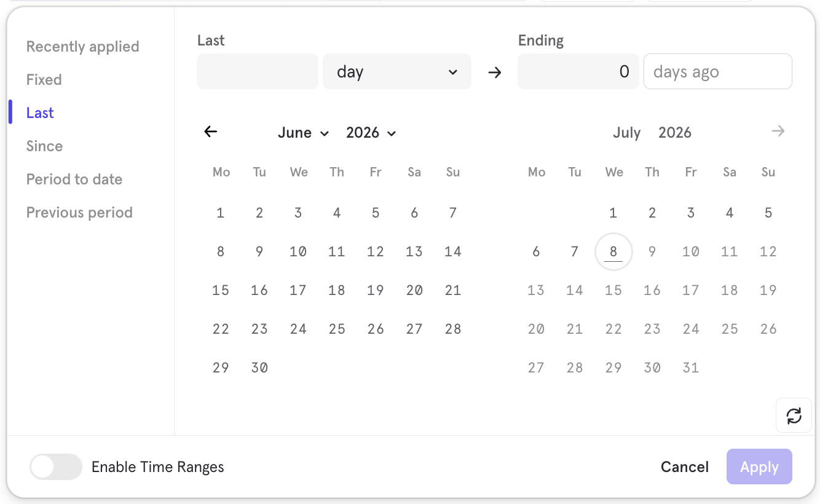Pick July 6 in the calendar
The image size is (820, 504).
(x=536, y=252)
